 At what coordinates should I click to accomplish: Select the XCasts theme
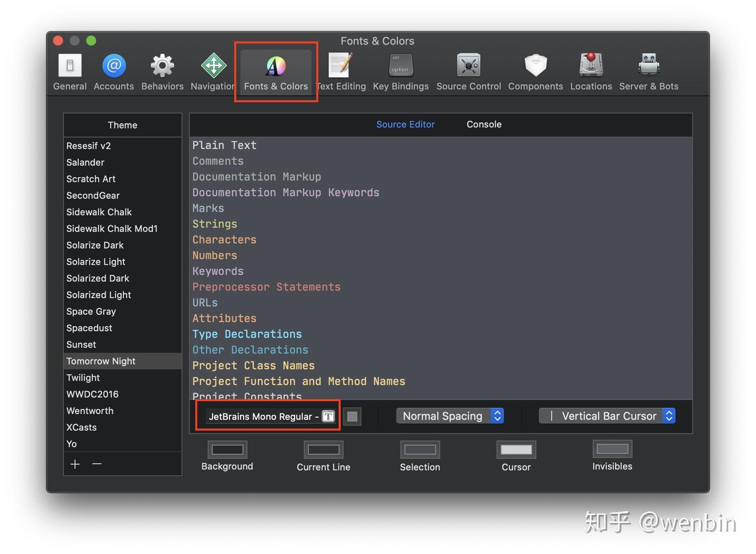tap(123, 428)
